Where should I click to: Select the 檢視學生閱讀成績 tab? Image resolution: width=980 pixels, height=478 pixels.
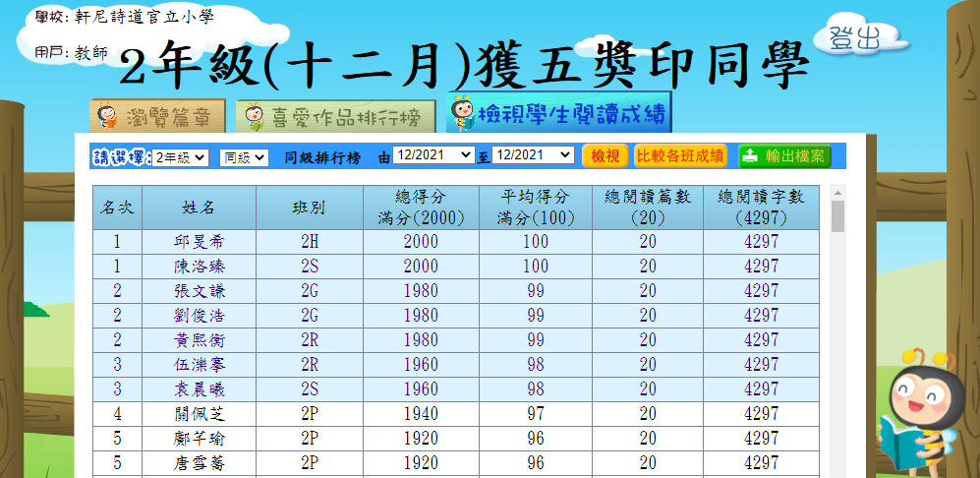tap(558, 113)
